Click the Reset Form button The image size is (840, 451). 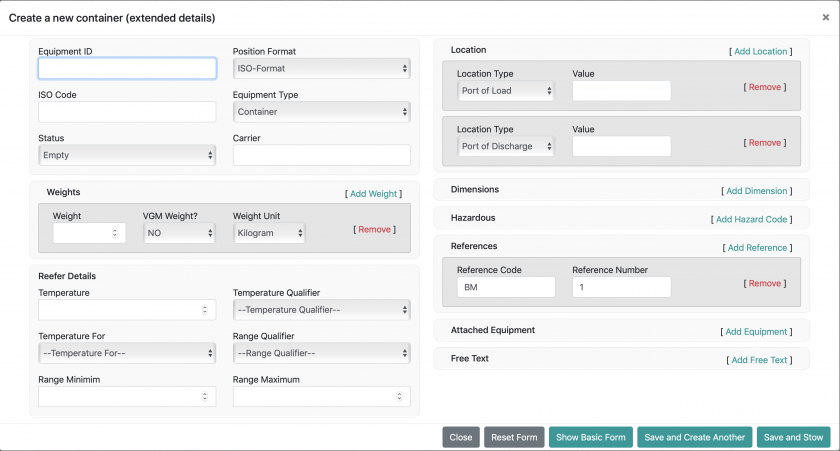tap(514, 437)
